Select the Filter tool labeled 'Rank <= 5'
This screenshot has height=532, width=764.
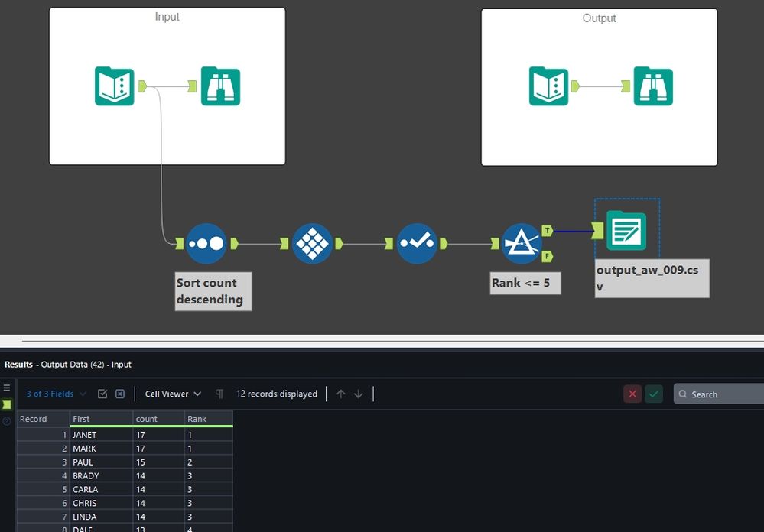tap(521, 243)
